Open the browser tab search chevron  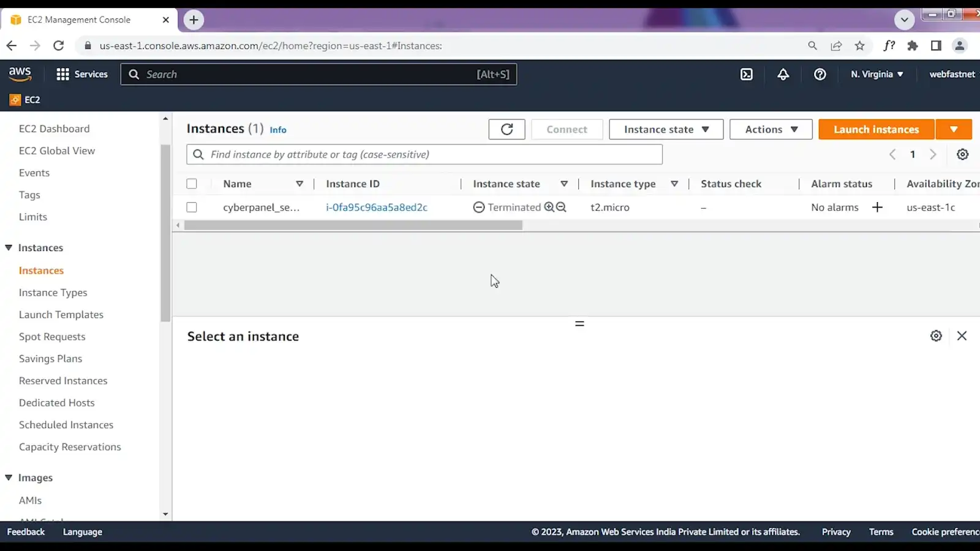(904, 20)
